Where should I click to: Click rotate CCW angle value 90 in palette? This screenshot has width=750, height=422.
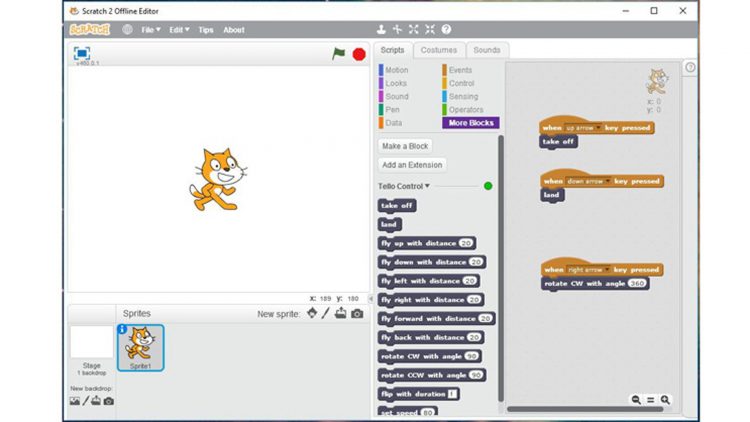point(475,375)
